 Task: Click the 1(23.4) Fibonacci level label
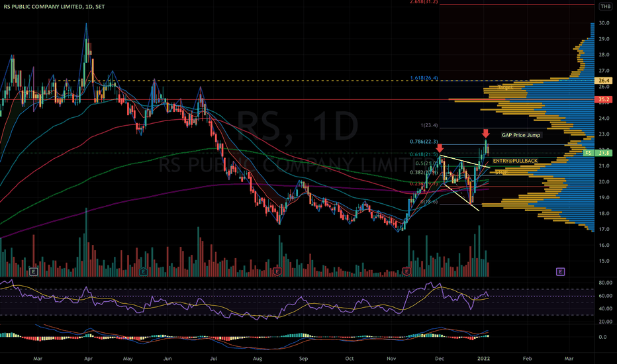(429, 126)
